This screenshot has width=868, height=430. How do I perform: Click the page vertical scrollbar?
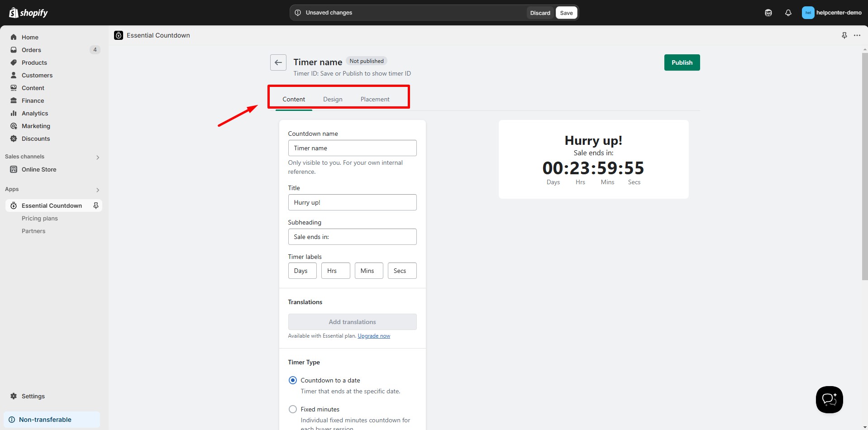(864, 167)
